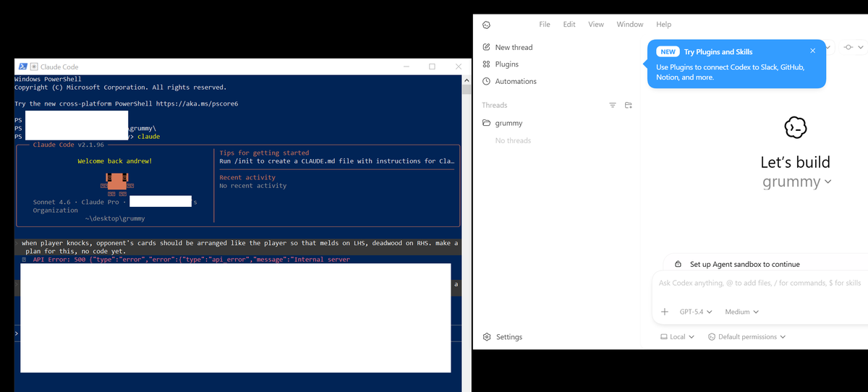Click the Claude mascot pixel art
Viewport: 868px width, 392px height.
pos(119,184)
